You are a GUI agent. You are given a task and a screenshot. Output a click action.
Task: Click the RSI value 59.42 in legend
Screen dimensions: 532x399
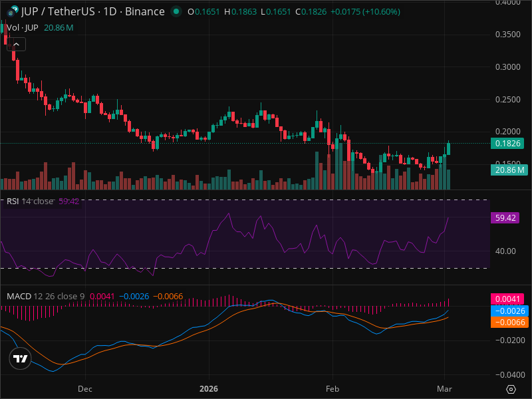coord(69,201)
